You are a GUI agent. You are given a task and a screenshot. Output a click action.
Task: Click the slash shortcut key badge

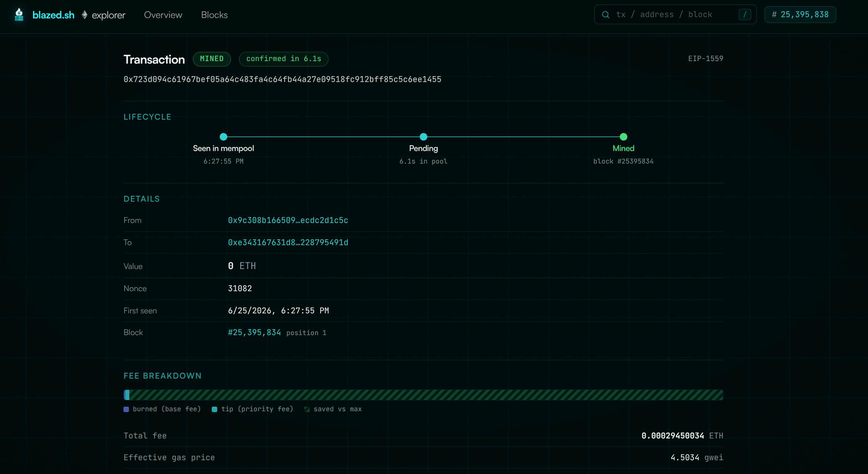tap(745, 15)
